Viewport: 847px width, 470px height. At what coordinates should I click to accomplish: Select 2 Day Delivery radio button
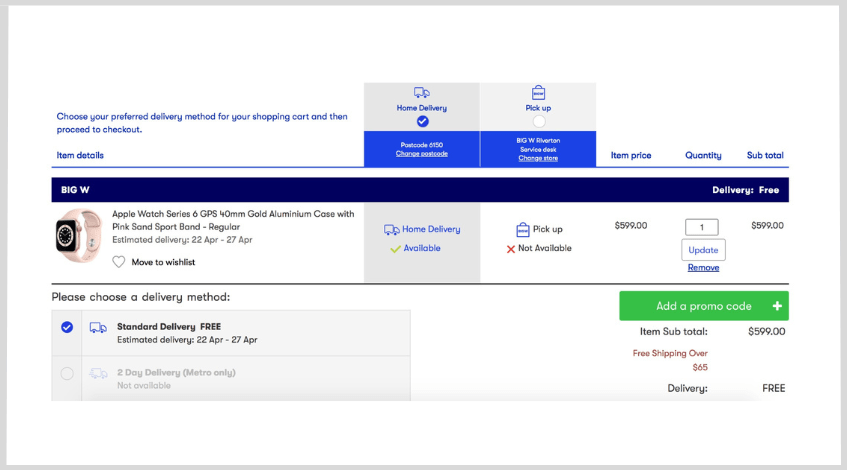coord(67,373)
